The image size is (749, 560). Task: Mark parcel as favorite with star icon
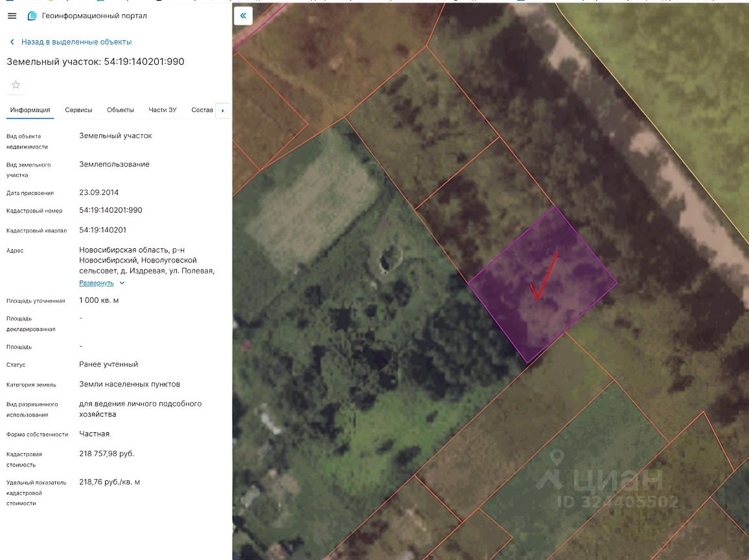16,85
